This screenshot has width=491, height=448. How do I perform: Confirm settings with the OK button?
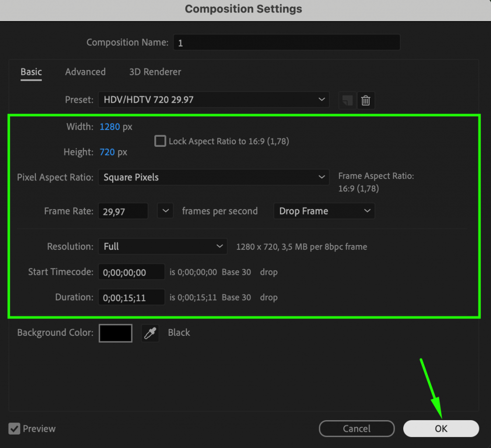pyautogui.click(x=441, y=428)
